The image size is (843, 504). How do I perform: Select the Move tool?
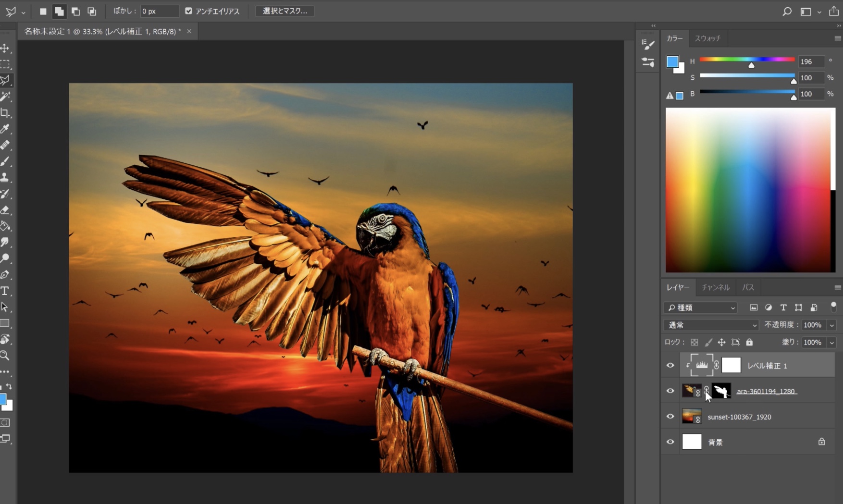point(5,48)
